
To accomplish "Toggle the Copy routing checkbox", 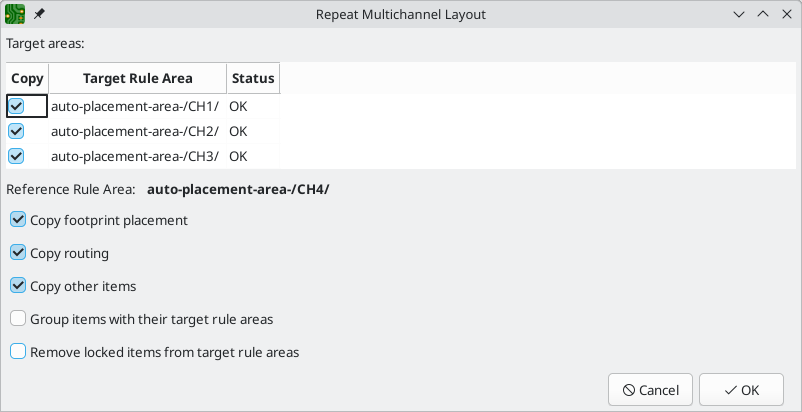I will 18,253.
